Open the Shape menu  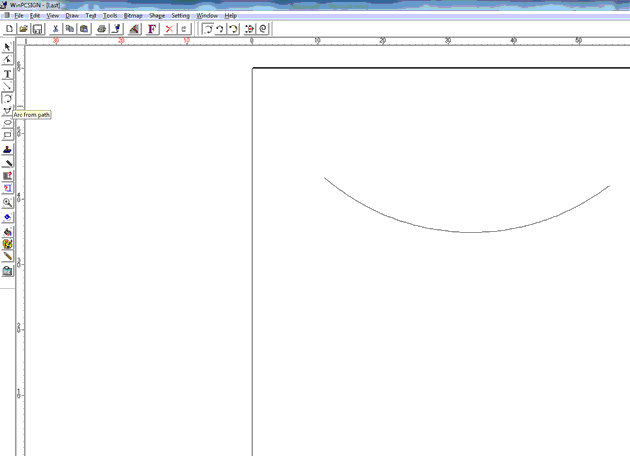point(157,16)
